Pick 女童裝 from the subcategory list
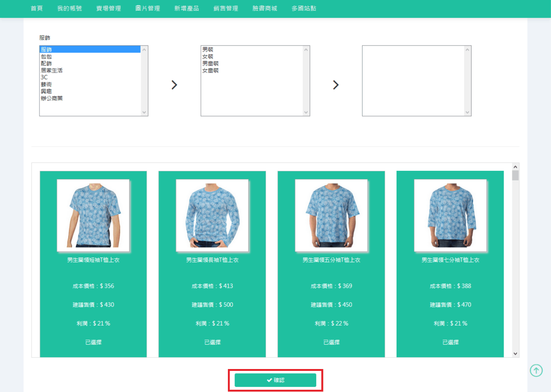 [210, 71]
